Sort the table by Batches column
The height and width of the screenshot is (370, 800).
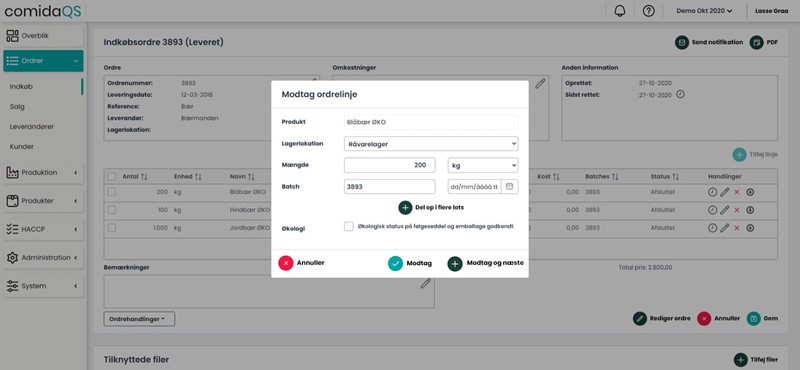(x=602, y=177)
